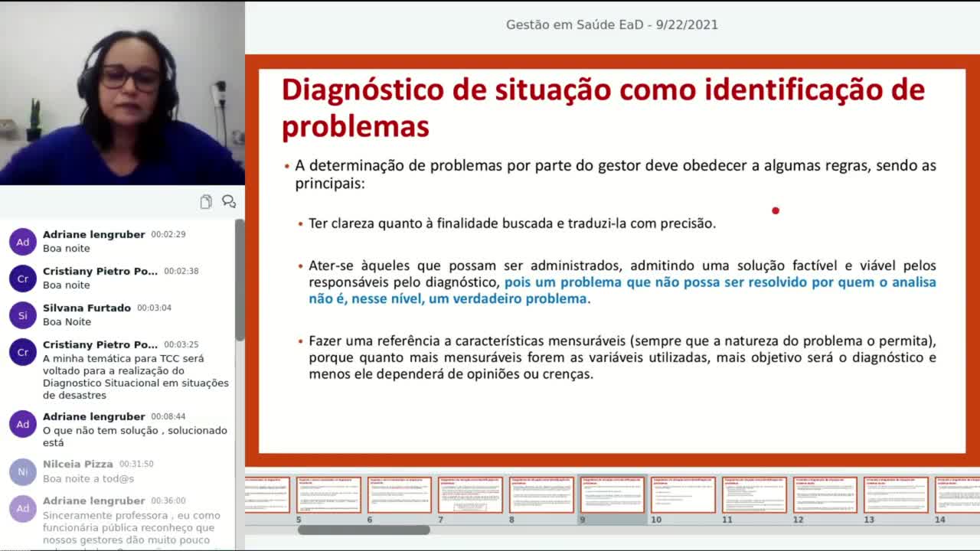
Task: Select slide 8 thumbnail
Action: coord(541,495)
